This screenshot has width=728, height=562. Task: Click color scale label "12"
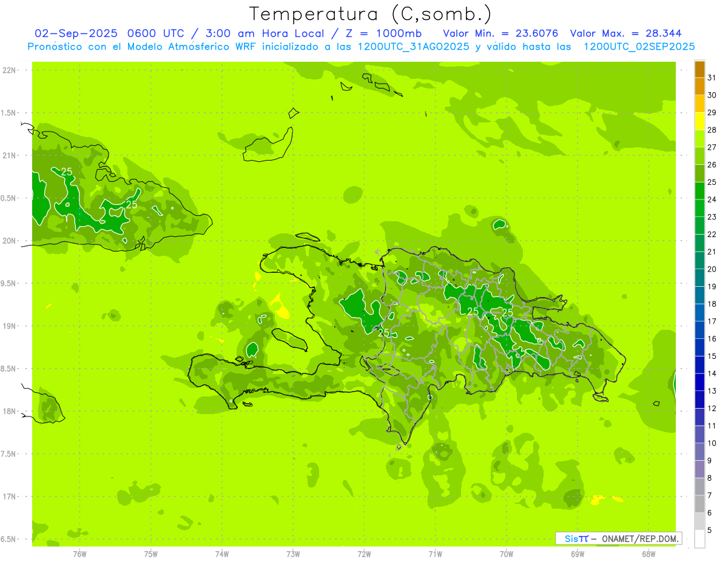(712, 409)
